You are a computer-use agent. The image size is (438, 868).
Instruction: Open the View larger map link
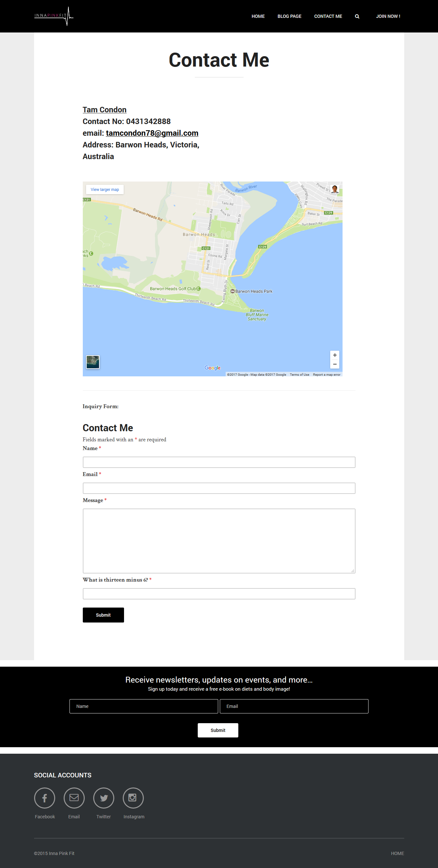pyautogui.click(x=105, y=190)
